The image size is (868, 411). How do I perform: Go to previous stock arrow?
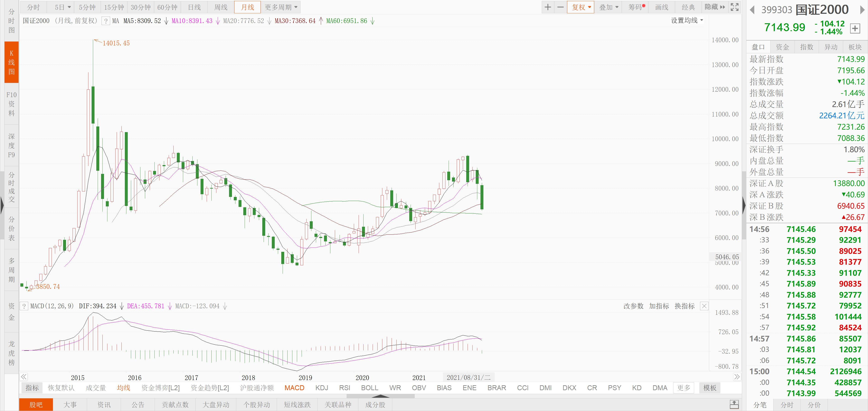[x=752, y=10]
